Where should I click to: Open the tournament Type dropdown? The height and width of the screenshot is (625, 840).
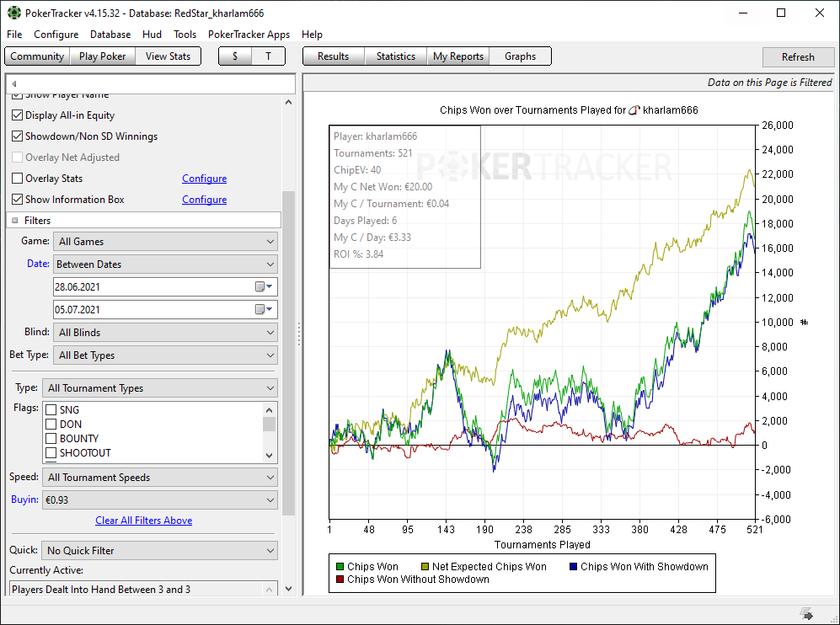[160, 387]
